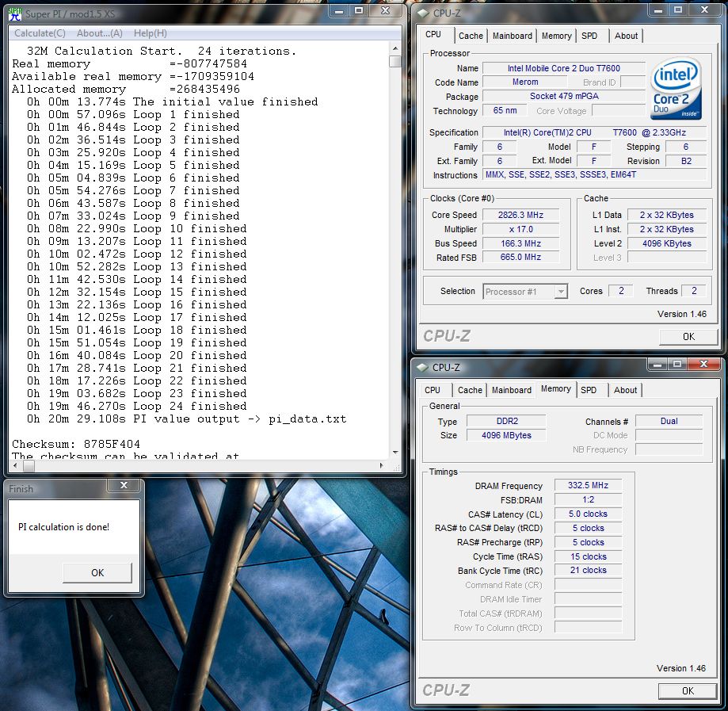Click the Intel Core 2 Duo logo

pos(676,88)
